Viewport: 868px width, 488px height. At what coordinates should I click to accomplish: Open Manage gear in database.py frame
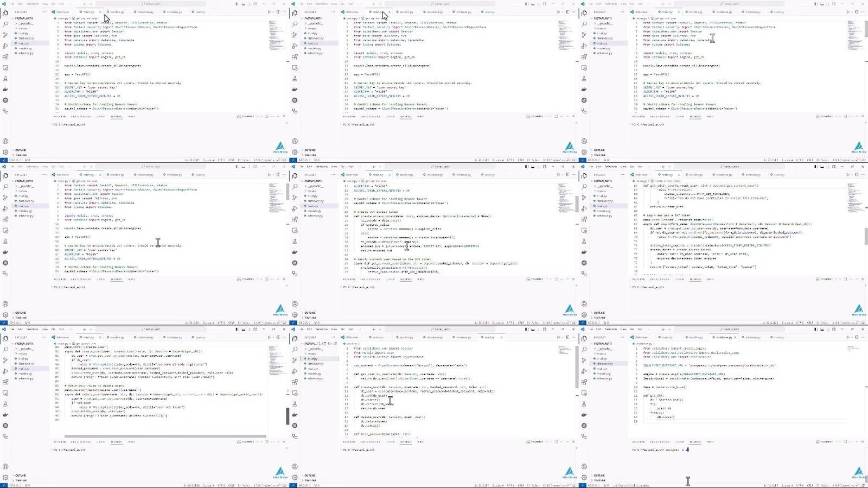584,478
